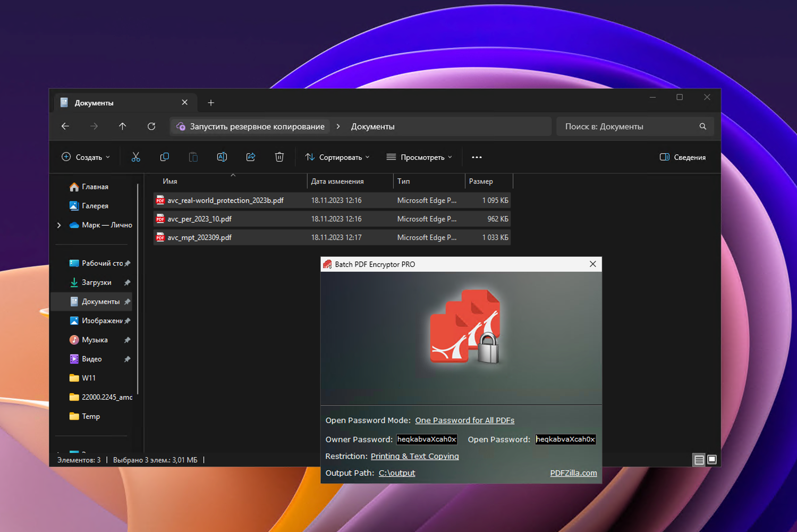Open the Temp folder in sidebar

click(84, 416)
